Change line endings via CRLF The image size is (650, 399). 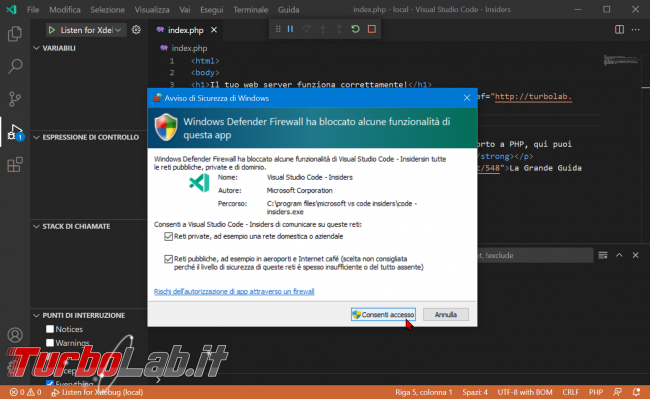click(571, 392)
